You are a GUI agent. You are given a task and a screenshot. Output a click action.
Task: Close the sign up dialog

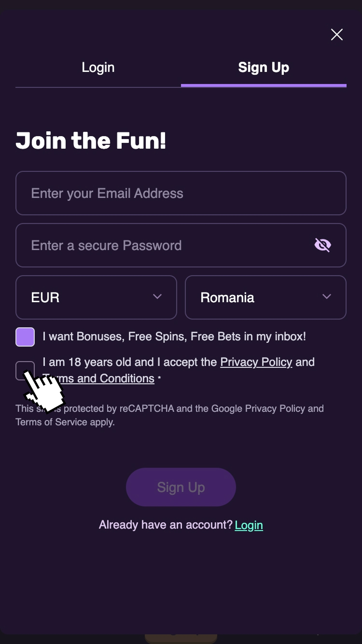pos(336,34)
